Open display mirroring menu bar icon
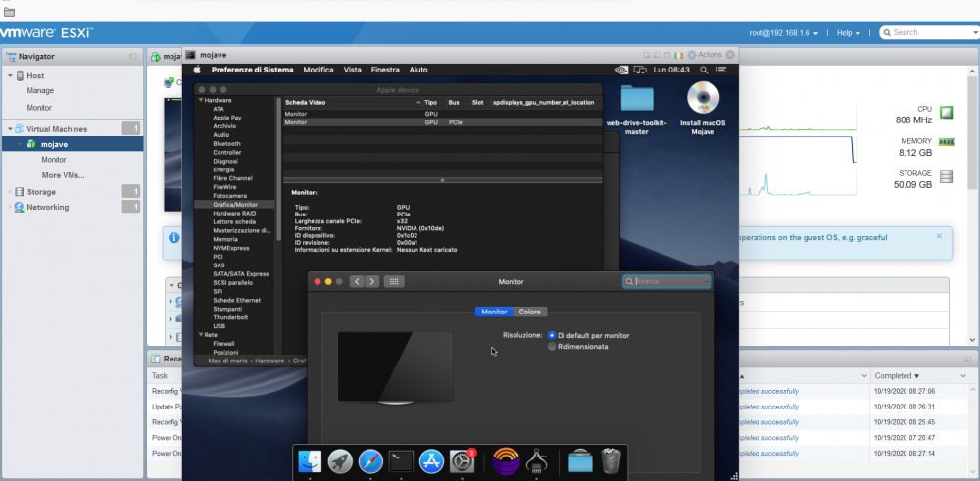Image resolution: width=980 pixels, height=481 pixels. [639, 70]
